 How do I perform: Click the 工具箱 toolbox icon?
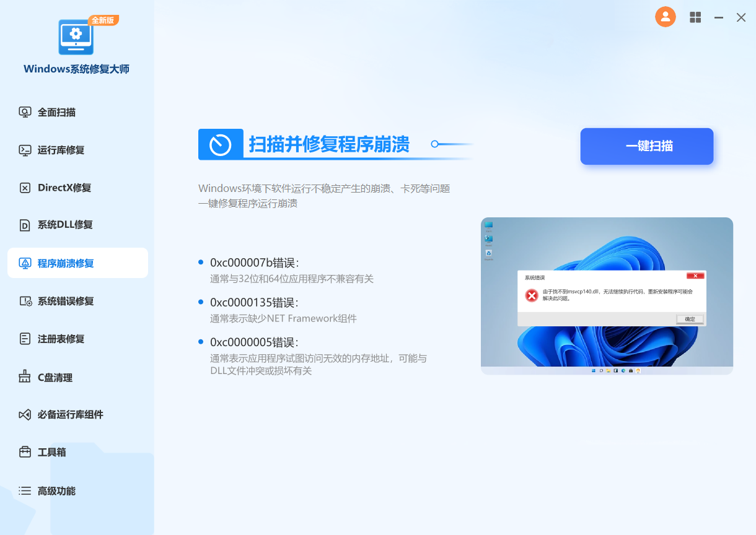coord(25,452)
